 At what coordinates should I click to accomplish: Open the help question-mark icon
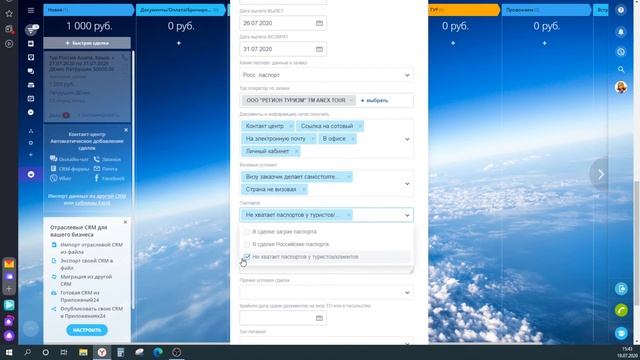[x=621, y=10]
